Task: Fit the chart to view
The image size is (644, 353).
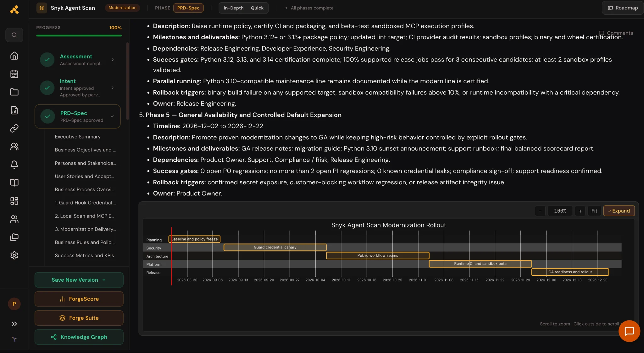Action: (x=594, y=211)
